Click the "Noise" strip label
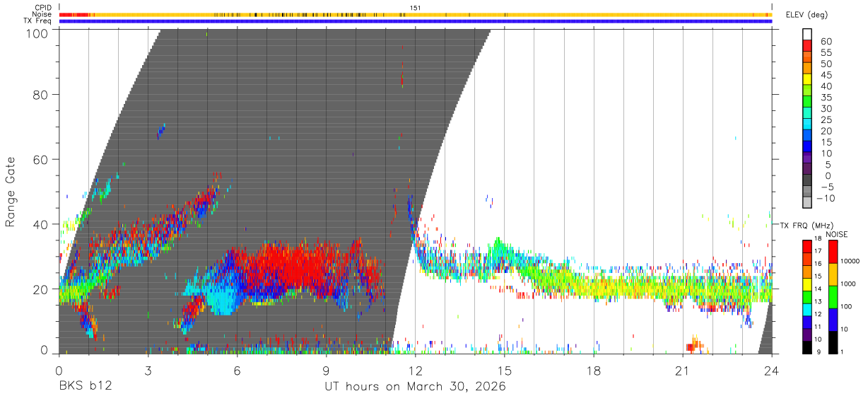Image resolution: width=868 pixels, height=401 pixels. point(42,14)
